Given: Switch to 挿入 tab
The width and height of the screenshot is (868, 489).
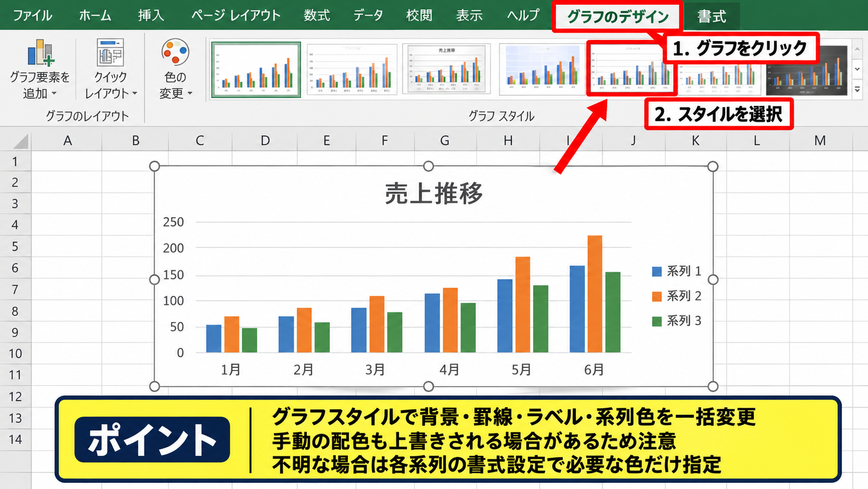Looking at the screenshot, I should pyautogui.click(x=151, y=16).
